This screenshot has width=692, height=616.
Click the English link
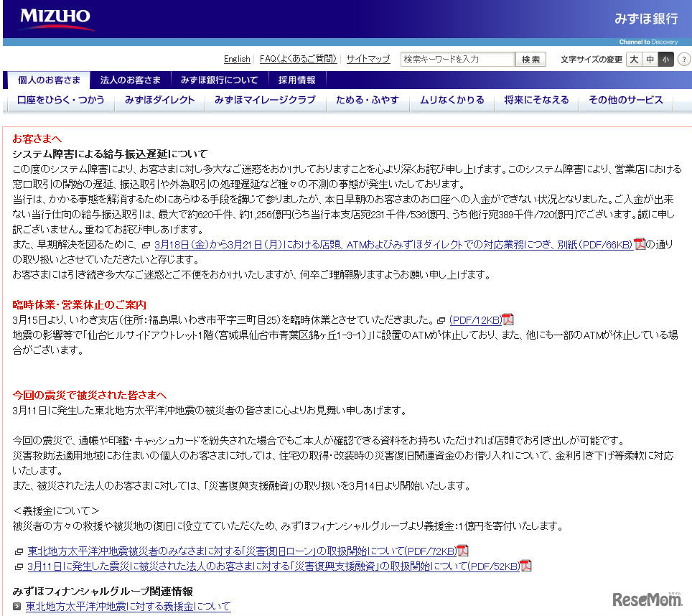(x=237, y=59)
